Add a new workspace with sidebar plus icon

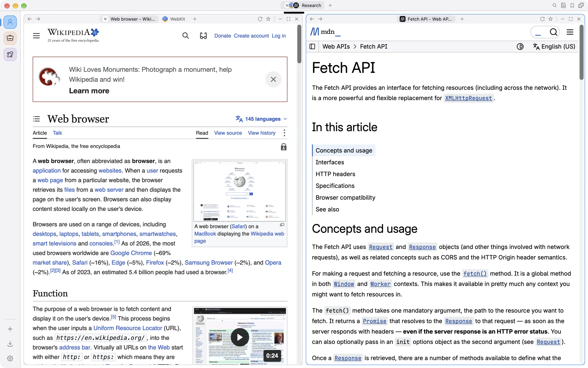coord(10,329)
